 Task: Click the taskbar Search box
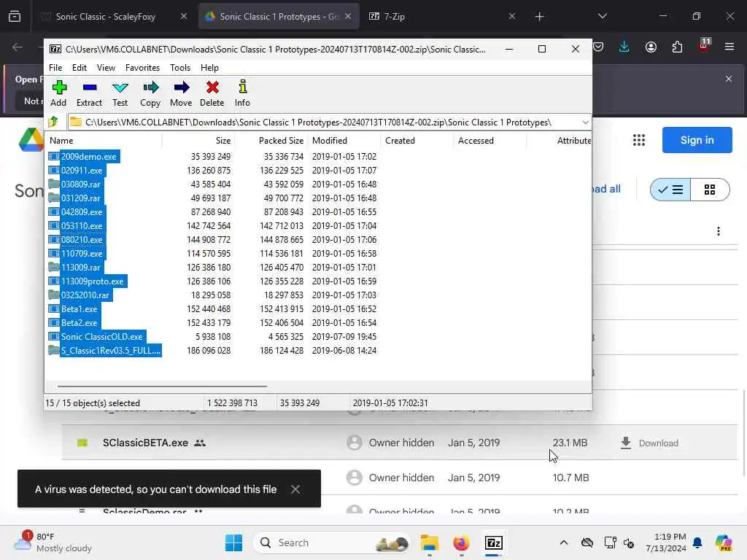(333, 542)
